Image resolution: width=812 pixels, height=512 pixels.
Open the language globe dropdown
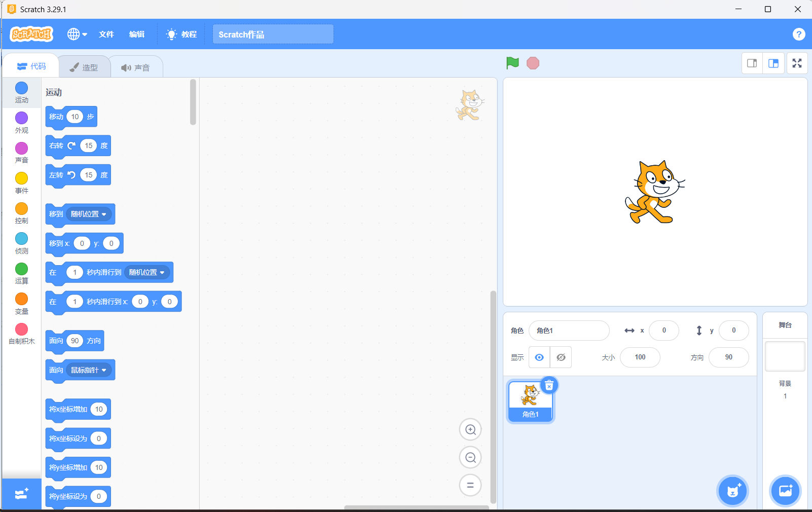coord(77,34)
